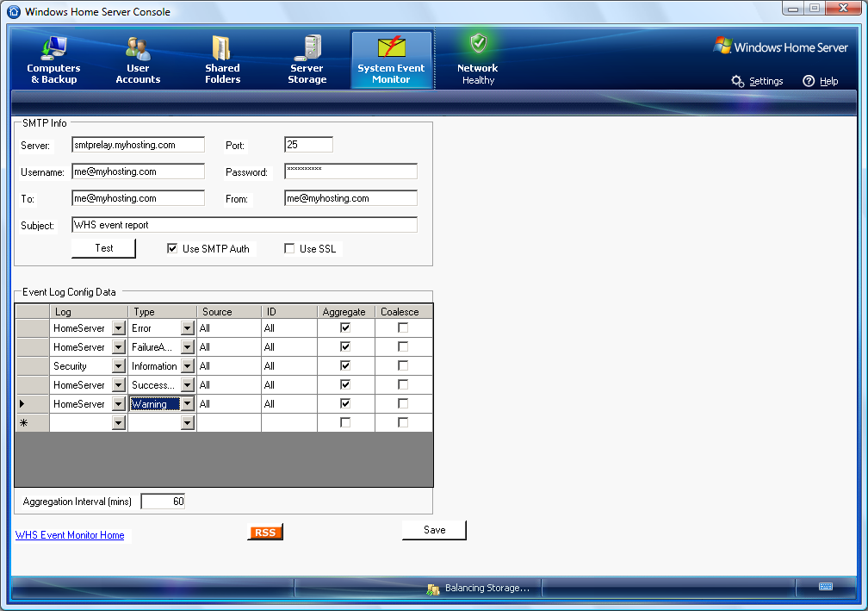This screenshot has height=611, width=868.
Task: Enable Coalesce for the Warning row
Action: pyautogui.click(x=403, y=403)
